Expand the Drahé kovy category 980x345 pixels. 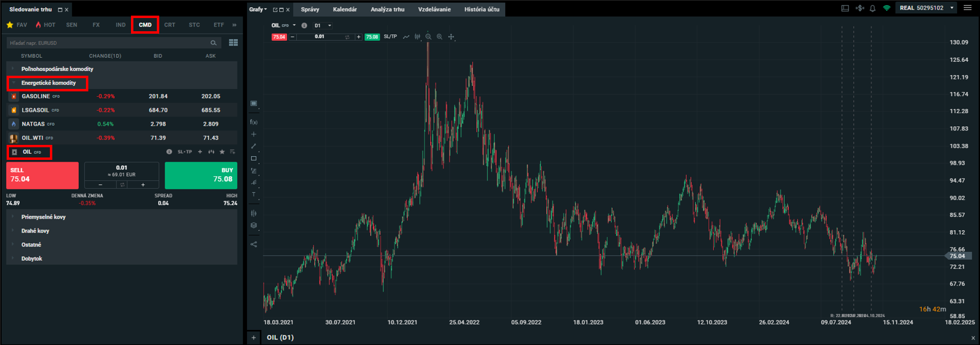click(35, 231)
